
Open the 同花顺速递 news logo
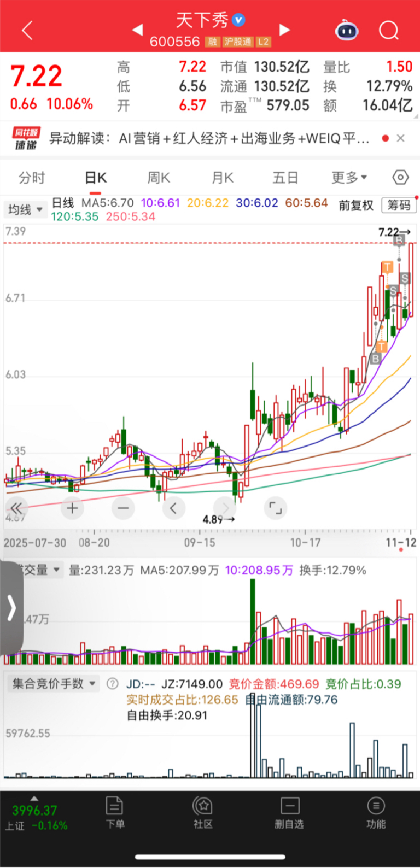26,138
